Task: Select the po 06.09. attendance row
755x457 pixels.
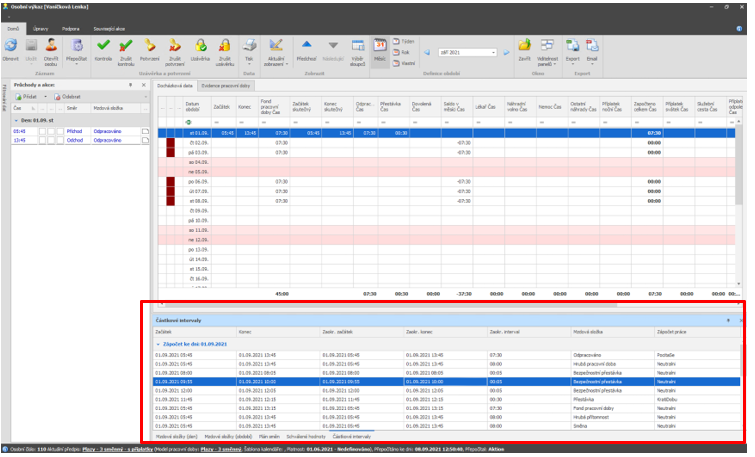Action: 446,182
